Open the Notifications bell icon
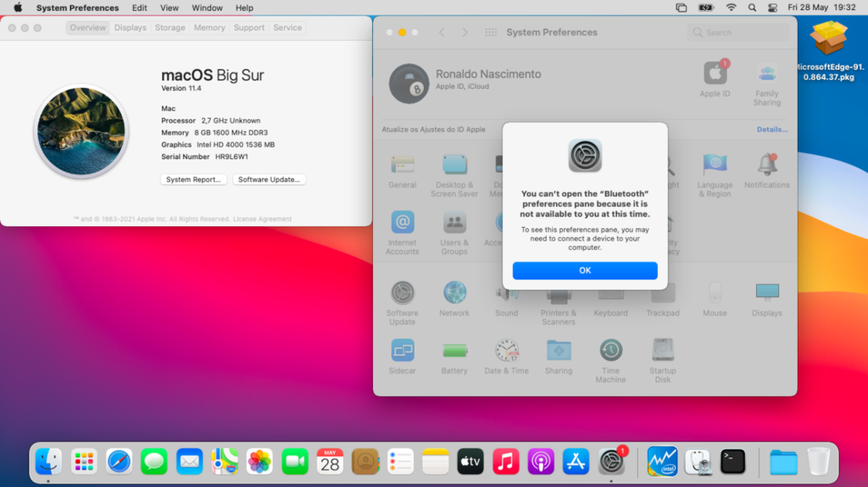This screenshot has height=487, width=868. (766, 165)
